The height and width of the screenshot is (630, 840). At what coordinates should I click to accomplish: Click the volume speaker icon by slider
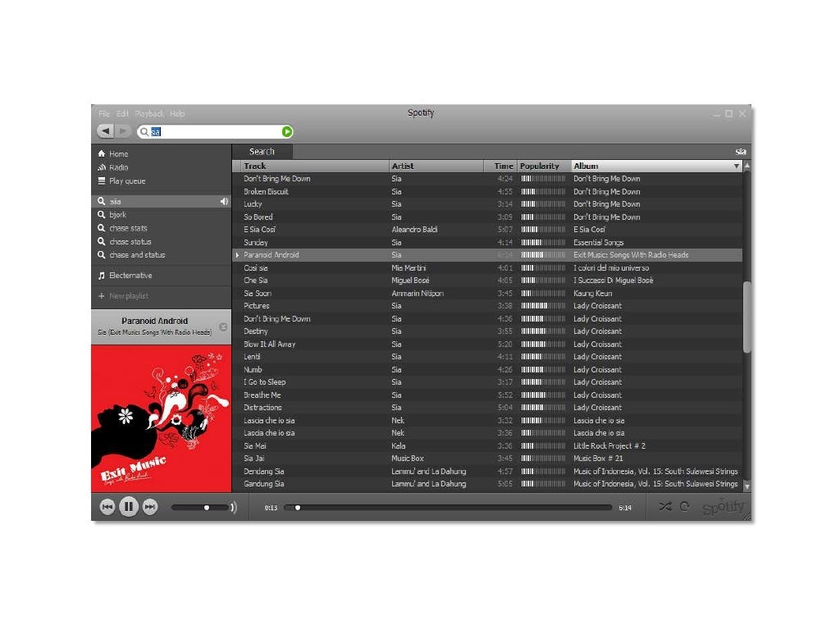click(x=234, y=507)
